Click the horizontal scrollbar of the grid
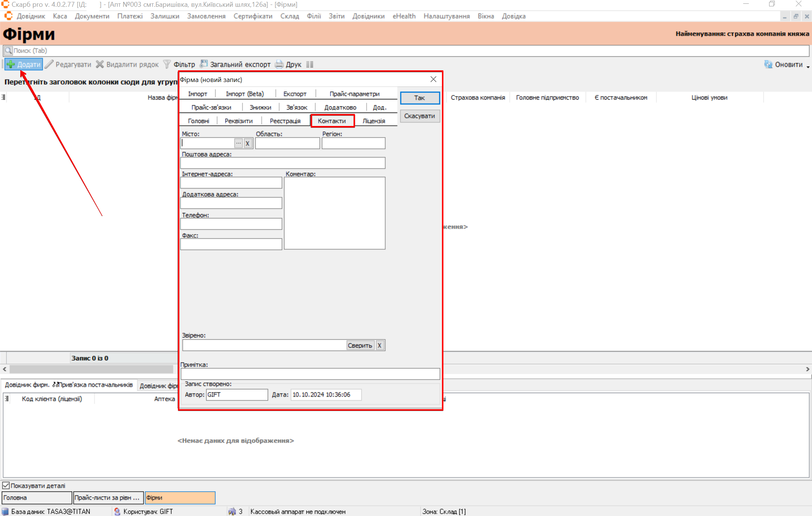This screenshot has height=516, width=812. 90,369
